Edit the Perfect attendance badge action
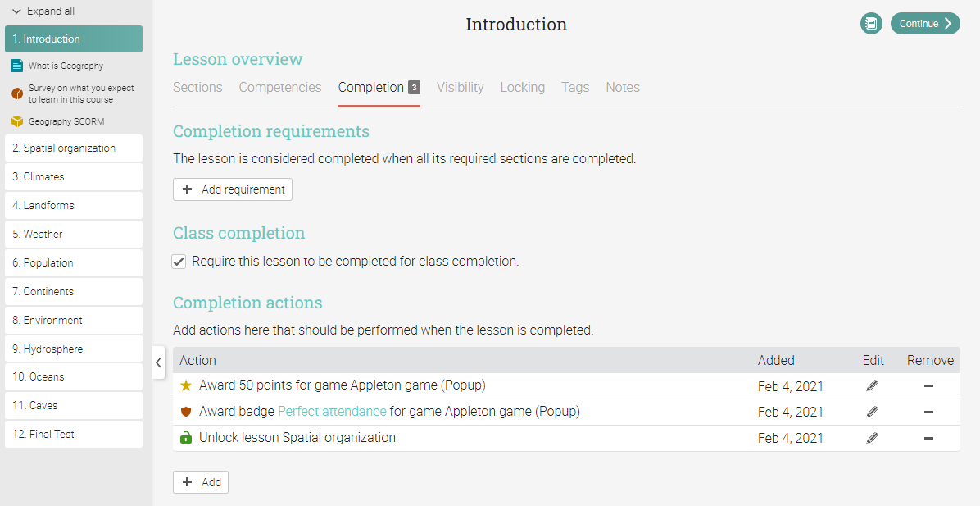 coord(872,412)
